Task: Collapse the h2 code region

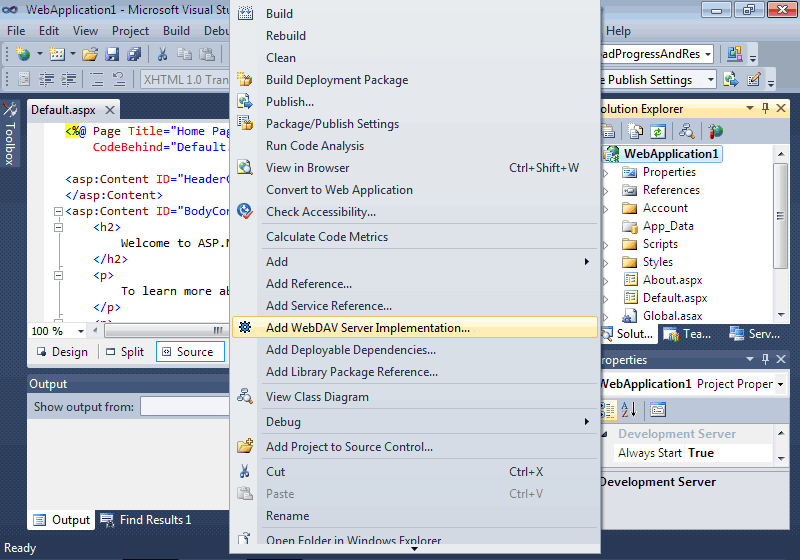Action: click(x=58, y=227)
